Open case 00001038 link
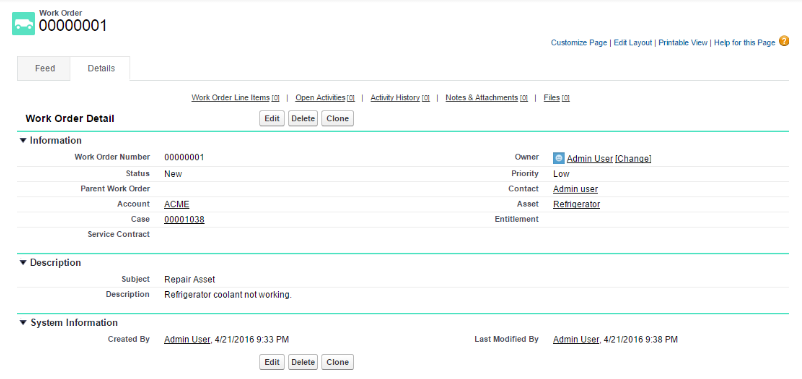 click(x=184, y=219)
